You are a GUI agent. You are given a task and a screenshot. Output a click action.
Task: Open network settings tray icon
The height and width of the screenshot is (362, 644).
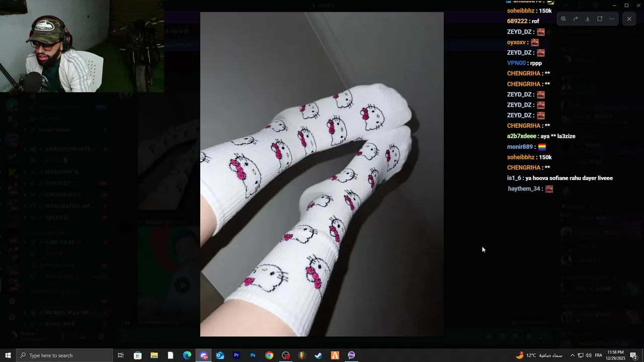[x=580, y=355]
